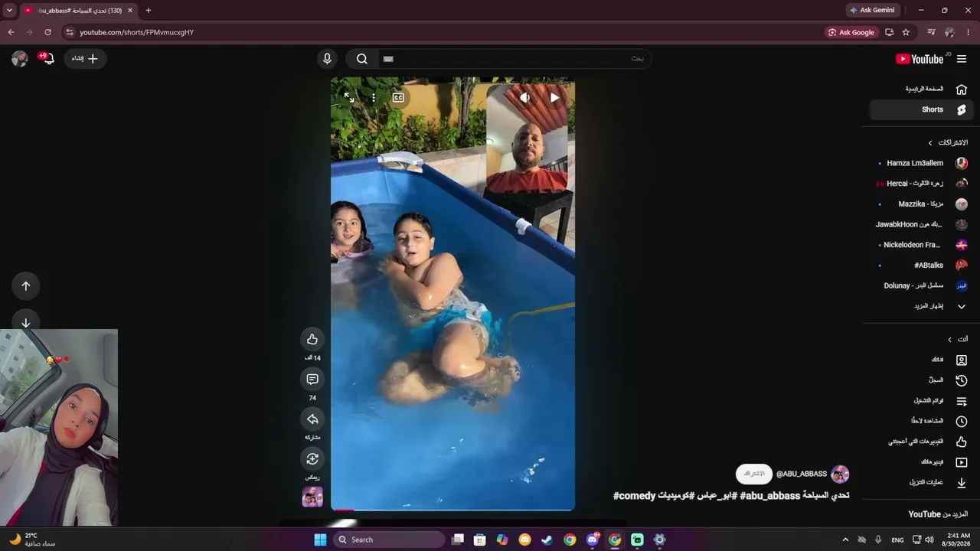Open Steam from the taskbar
The width and height of the screenshot is (980, 551).
(547, 540)
